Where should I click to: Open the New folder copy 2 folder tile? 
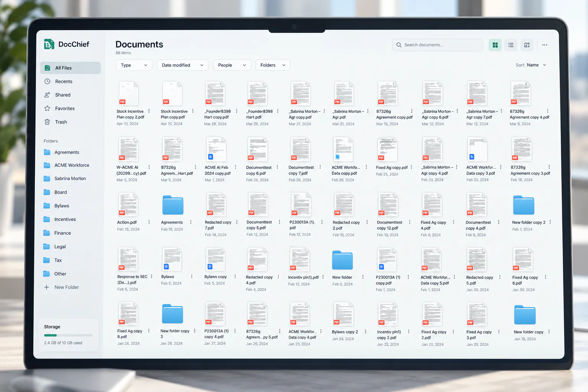coord(524,205)
